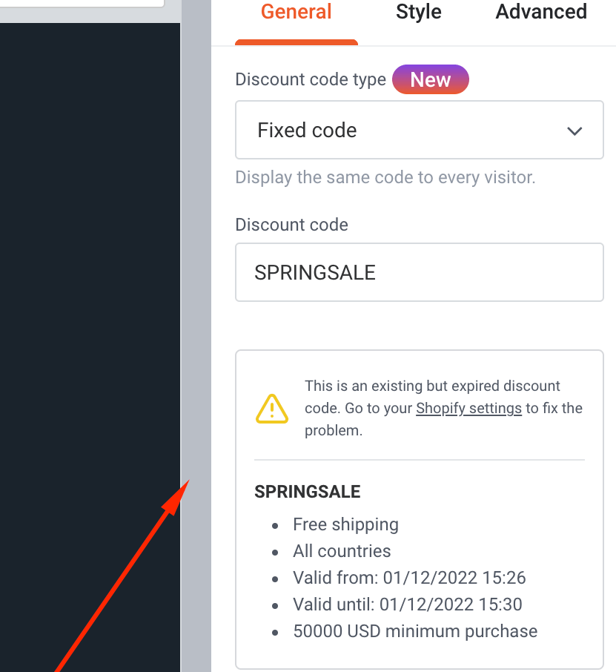Screen dimensions: 616x672
Task: Click the red arrow annotation tip
Action: coord(187,483)
